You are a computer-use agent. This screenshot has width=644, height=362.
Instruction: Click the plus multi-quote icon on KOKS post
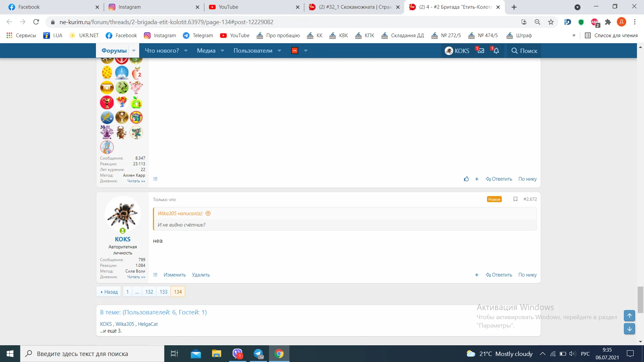pos(477,275)
